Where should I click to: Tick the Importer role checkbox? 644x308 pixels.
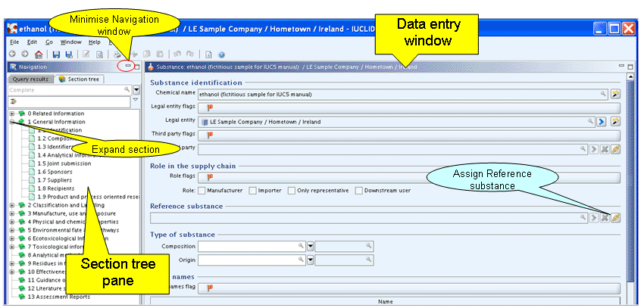pos(252,190)
